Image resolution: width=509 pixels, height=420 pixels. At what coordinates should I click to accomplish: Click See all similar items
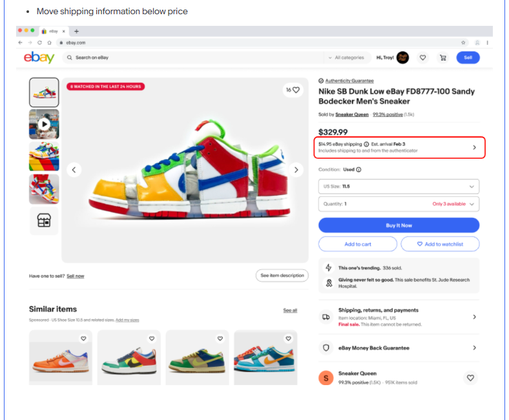290,310
